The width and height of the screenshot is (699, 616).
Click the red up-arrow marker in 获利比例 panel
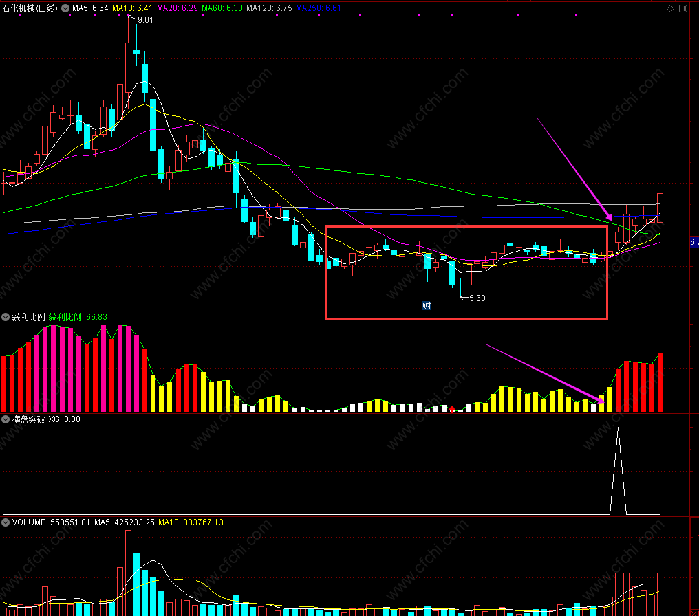click(452, 408)
